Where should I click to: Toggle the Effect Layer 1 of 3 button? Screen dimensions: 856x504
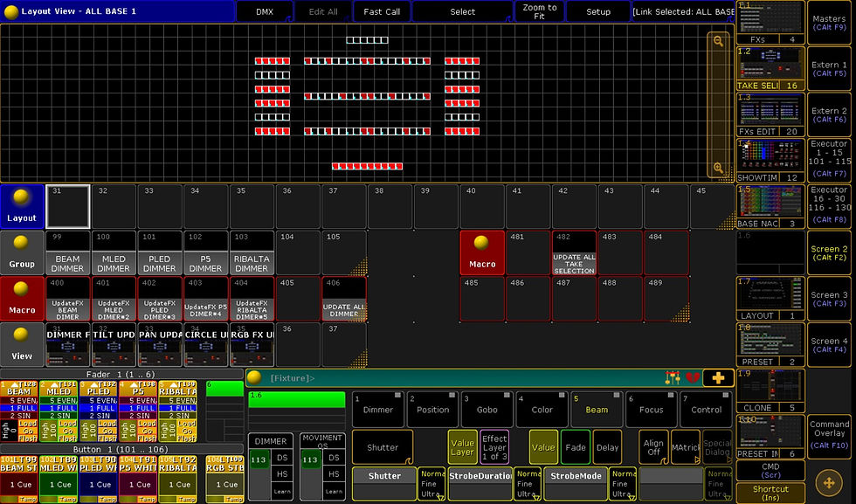[494, 447]
